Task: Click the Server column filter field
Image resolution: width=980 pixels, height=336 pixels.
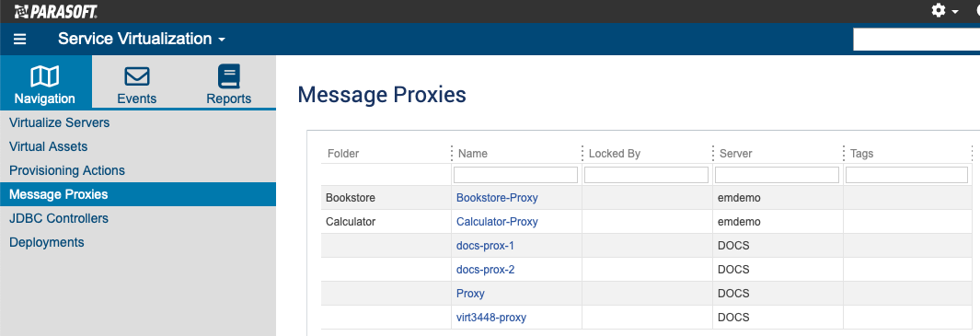Action: click(777, 175)
